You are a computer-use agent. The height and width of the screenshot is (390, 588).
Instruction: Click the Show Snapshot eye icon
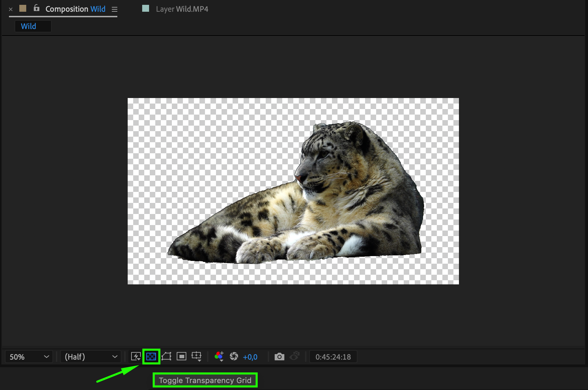pyautogui.click(x=294, y=357)
